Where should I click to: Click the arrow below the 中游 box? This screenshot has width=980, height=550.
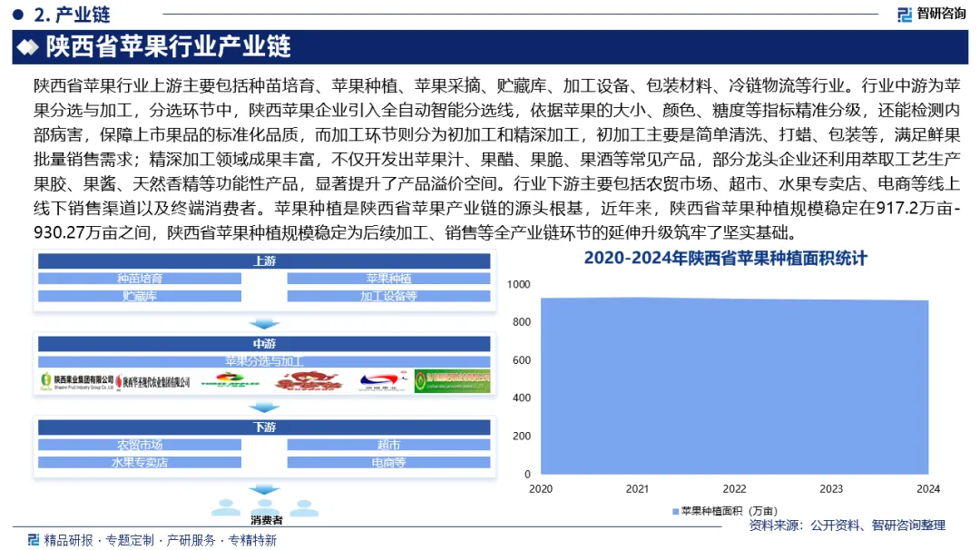[264, 408]
